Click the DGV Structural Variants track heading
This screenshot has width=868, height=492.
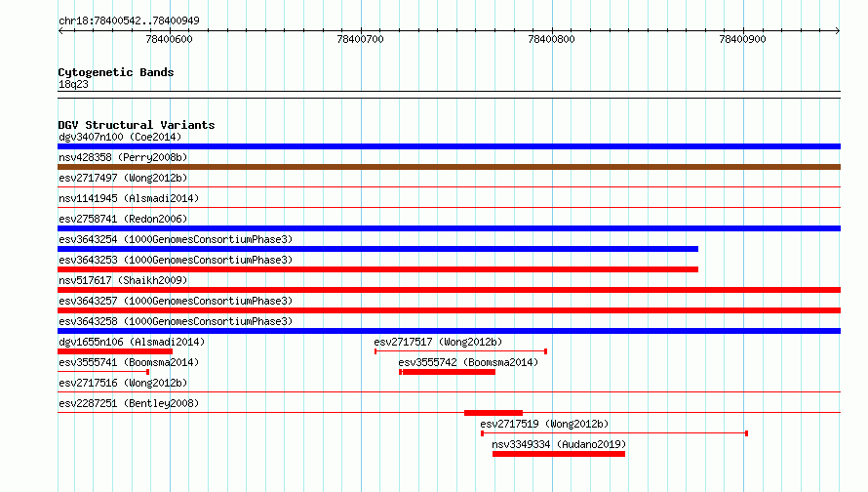tap(137, 125)
